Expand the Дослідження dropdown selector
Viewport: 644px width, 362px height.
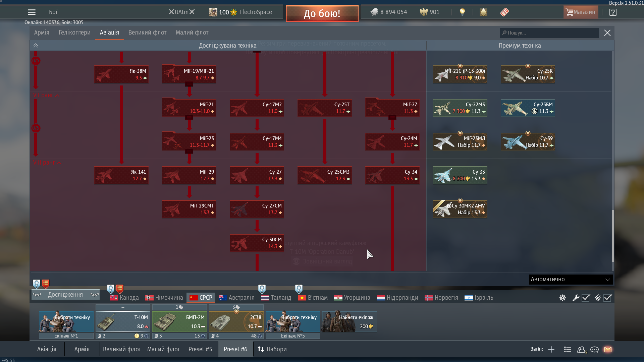point(65,295)
